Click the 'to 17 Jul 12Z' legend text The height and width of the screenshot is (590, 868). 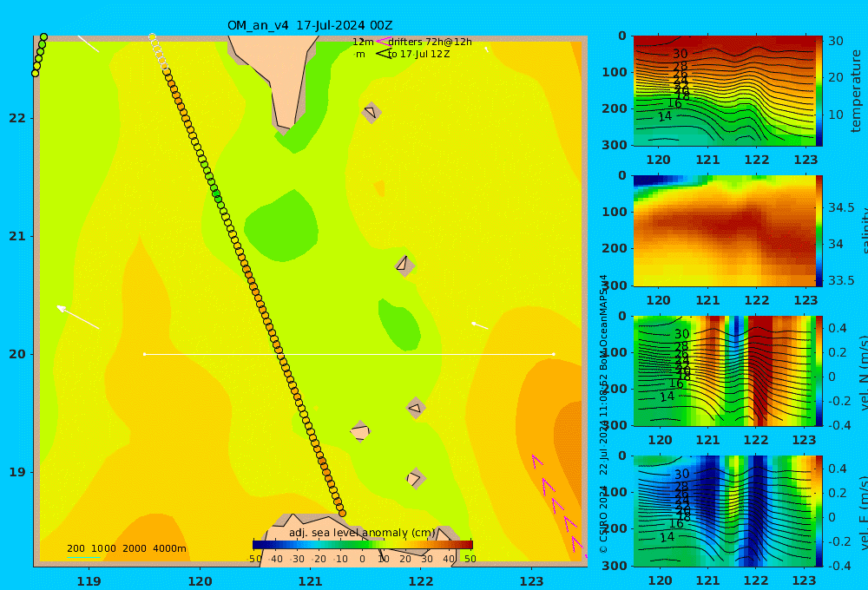click(x=418, y=55)
